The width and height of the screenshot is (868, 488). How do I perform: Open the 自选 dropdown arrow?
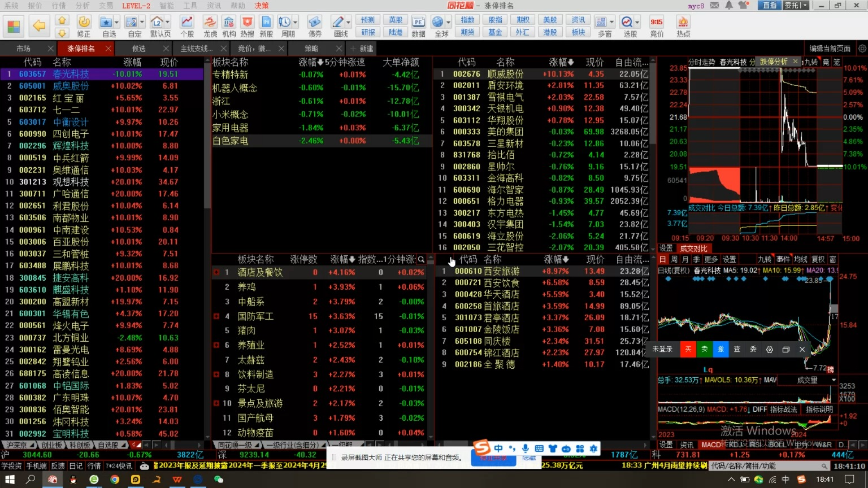tap(117, 22)
